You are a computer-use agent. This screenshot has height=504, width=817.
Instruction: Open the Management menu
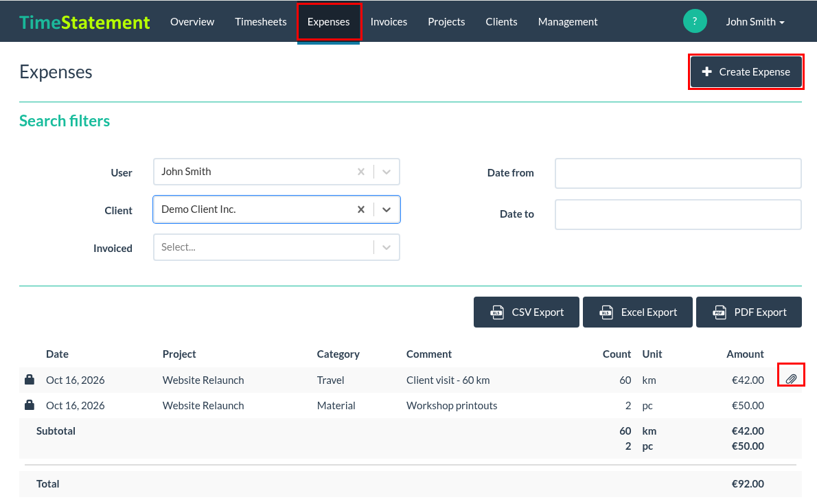click(568, 22)
